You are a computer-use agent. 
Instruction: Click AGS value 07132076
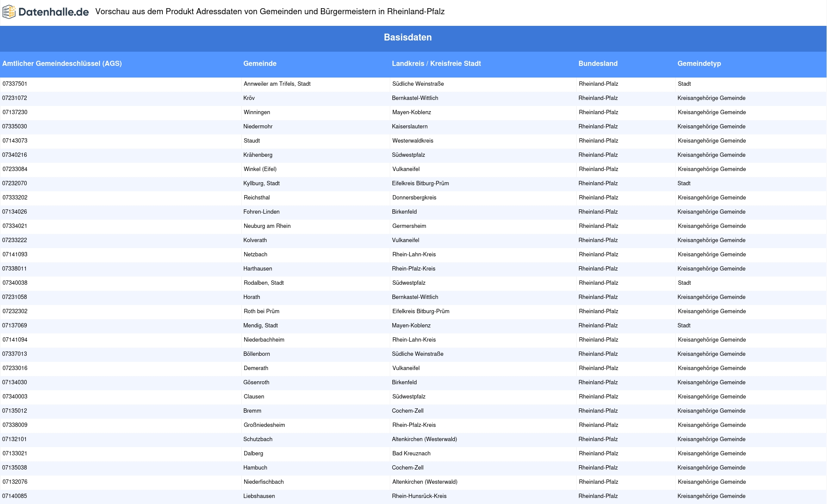tap(15, 482)
